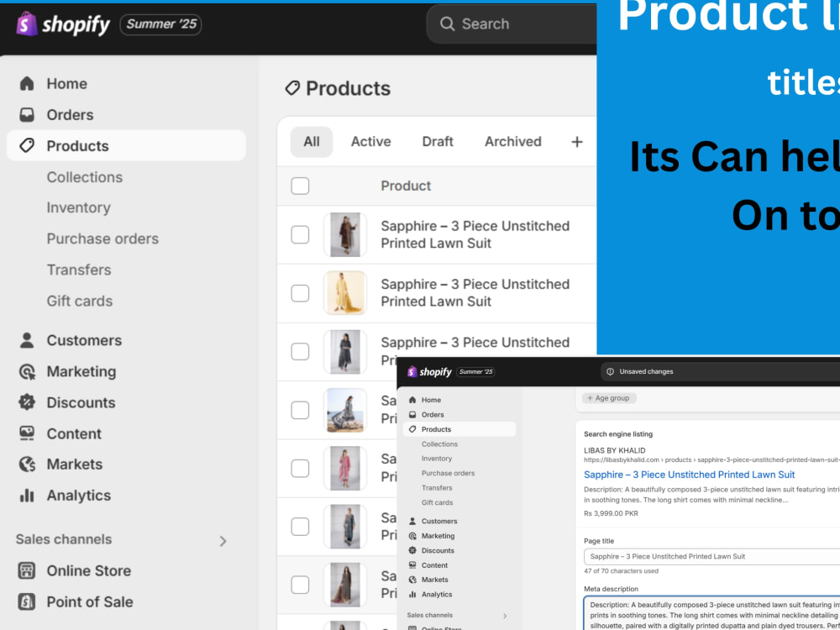Screen dimensions: 840x630
Task: Click the Analytics icon in the overlay sidebar
Action: pos(412,594)
